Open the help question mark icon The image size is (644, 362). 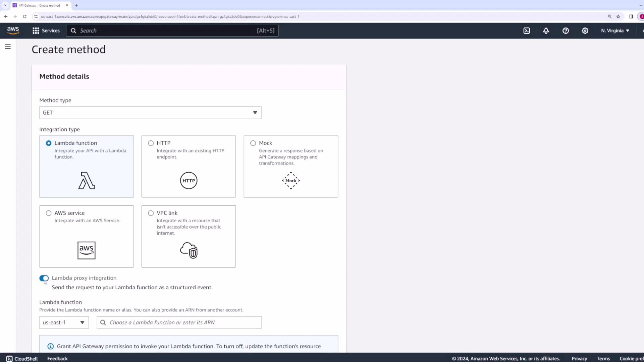(x=566, y=31)
